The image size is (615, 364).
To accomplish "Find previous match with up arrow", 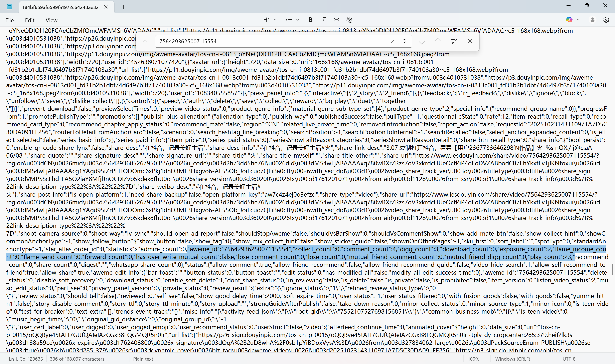I will pyautogui.click(x=438, y=41).
